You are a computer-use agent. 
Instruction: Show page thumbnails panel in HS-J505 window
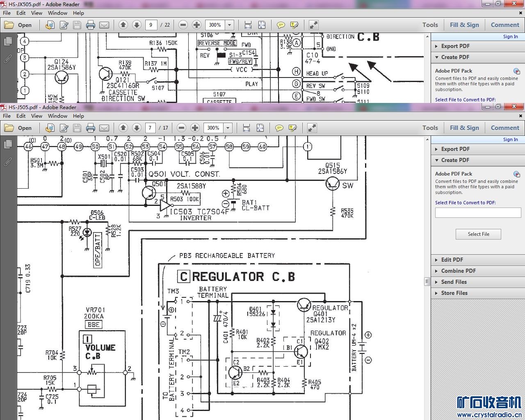[8, 144]
